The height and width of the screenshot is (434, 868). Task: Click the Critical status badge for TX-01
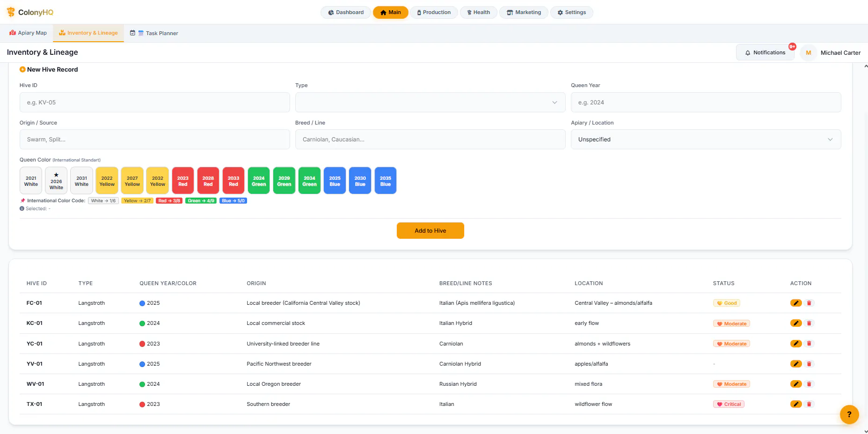pos(729,405)
